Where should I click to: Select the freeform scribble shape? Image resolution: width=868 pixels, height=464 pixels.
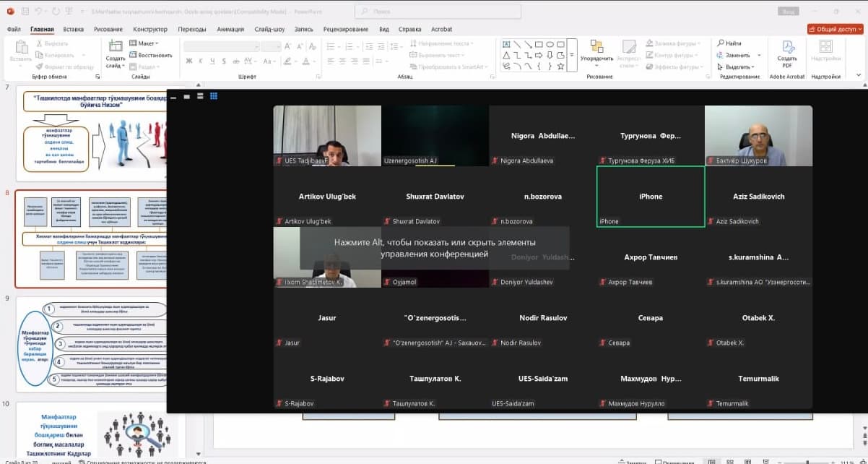(506, 66)
